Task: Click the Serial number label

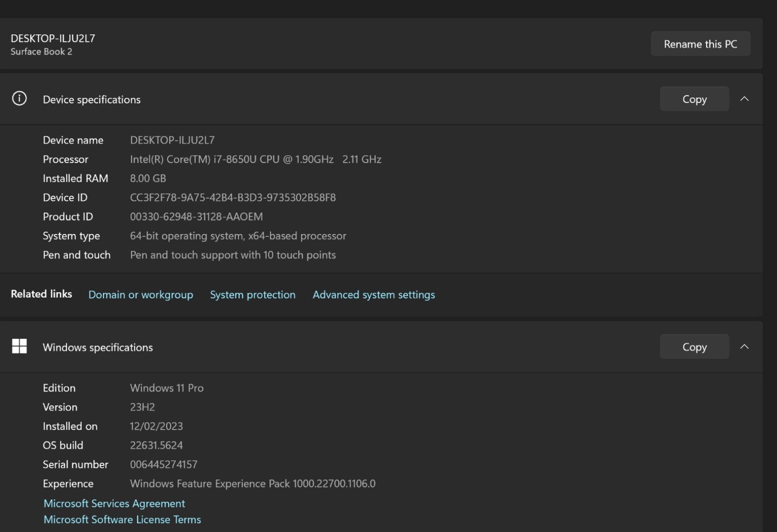Action: [75, 465]
